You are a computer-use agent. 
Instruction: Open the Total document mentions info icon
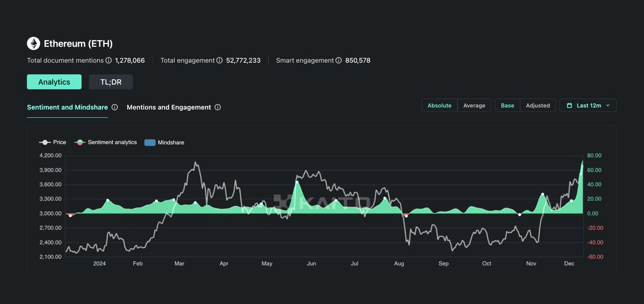pyautogui.click(x=108, y=61)
